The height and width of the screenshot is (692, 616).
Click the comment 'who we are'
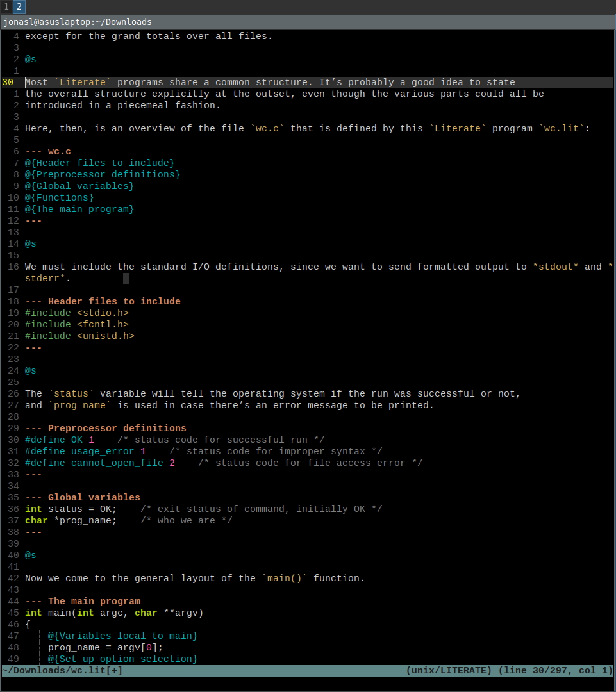pyautogui.click(x=187, y=521)
